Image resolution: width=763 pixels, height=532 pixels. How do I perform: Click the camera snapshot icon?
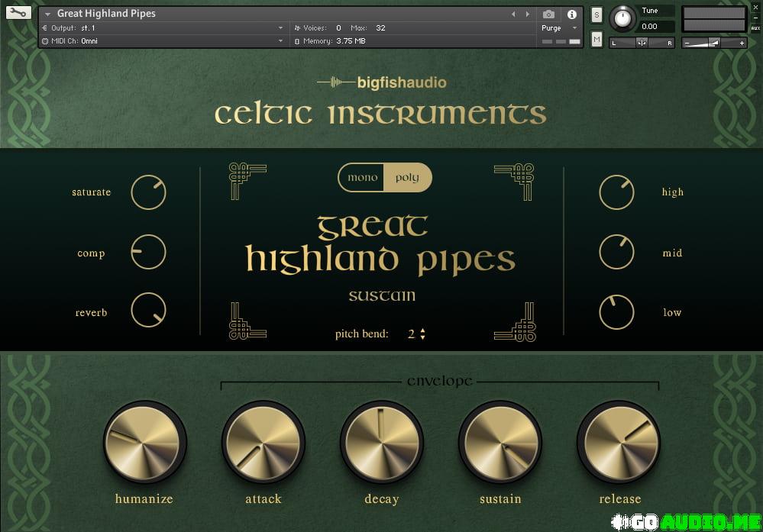click(548, 15)
